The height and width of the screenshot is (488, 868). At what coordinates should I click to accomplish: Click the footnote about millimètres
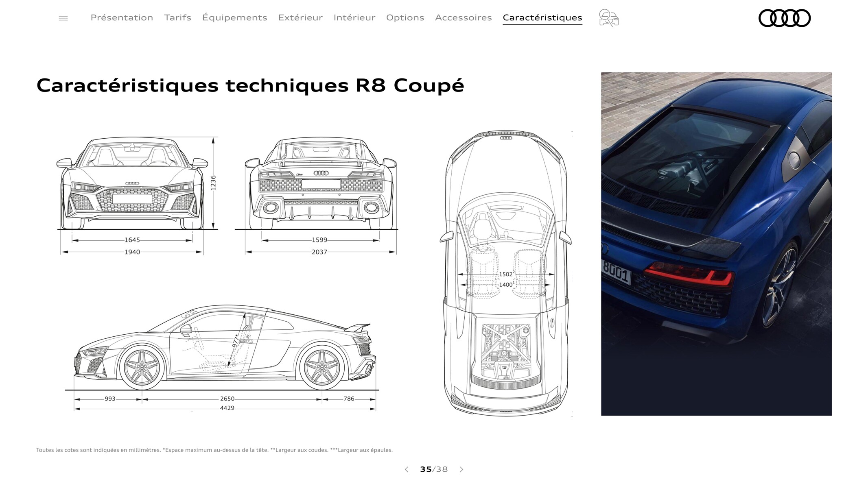(x=214, y=450)
